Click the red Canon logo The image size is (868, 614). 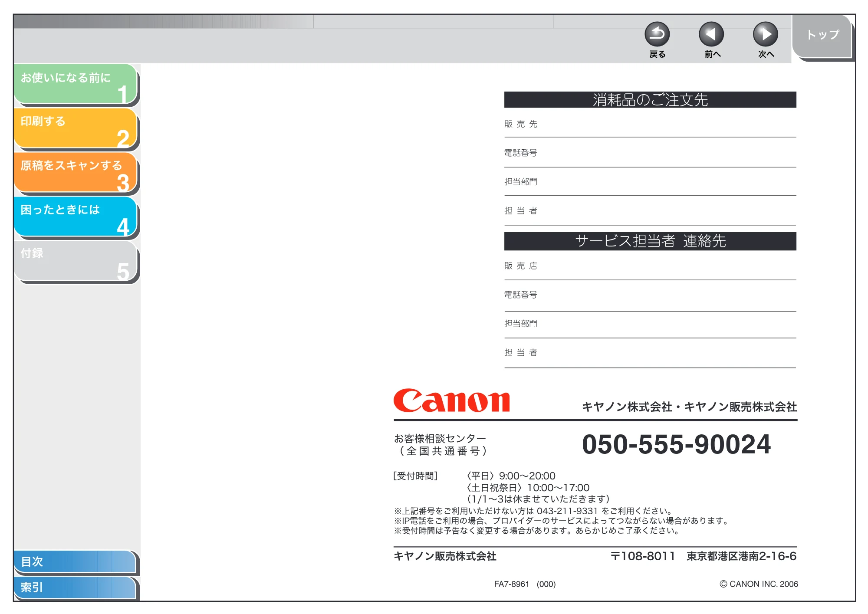coord(451,400)
